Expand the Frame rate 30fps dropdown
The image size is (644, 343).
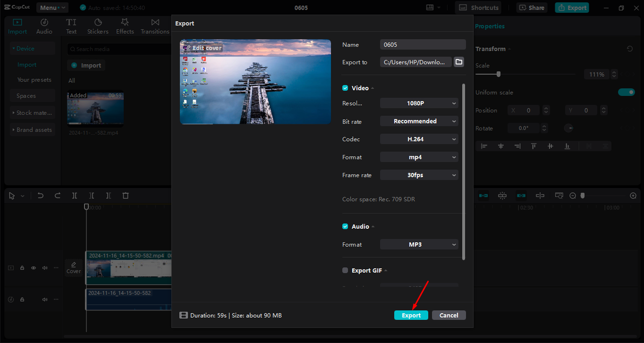[x=419, y=175]
